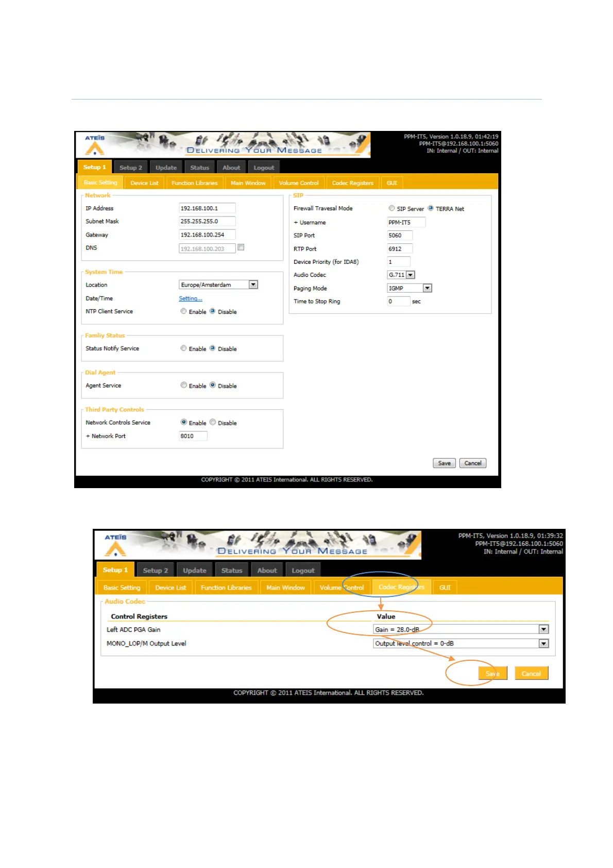Select Main Window sub-tab in lower screenshot
613x868 pixels.
tap(285, 587)
